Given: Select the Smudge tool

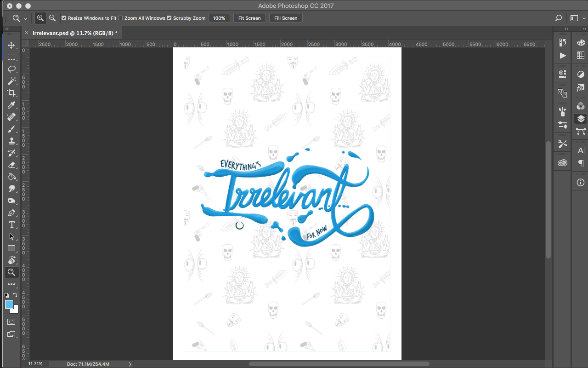Looking at the screenshot, I should pyautogui.click(x=11, y=189).
